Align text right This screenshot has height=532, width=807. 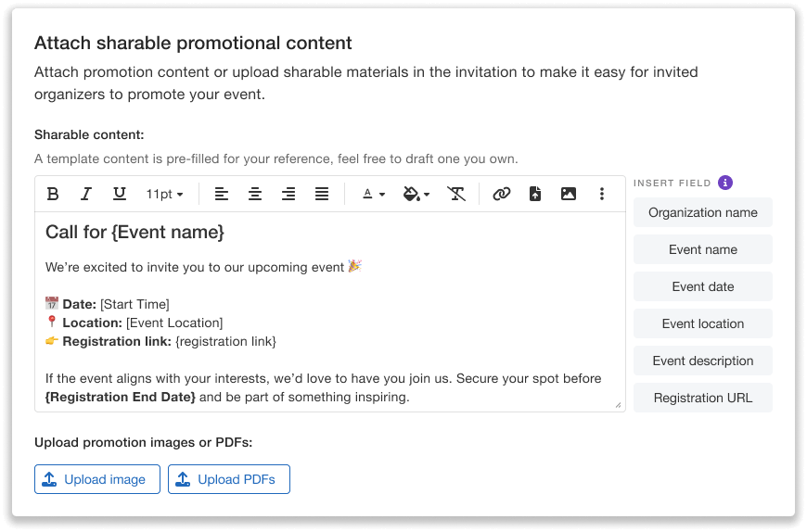[x=288, y=194]
